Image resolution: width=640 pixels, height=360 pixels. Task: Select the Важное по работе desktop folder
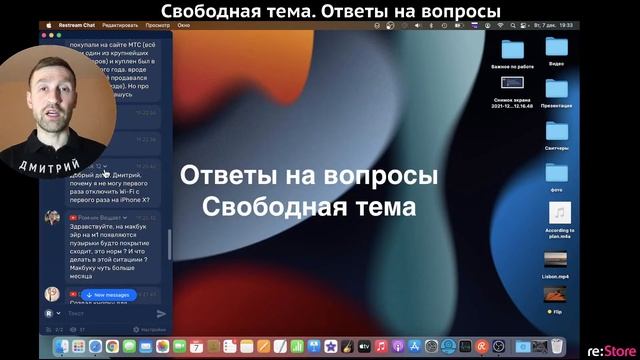tap(513, 54)
